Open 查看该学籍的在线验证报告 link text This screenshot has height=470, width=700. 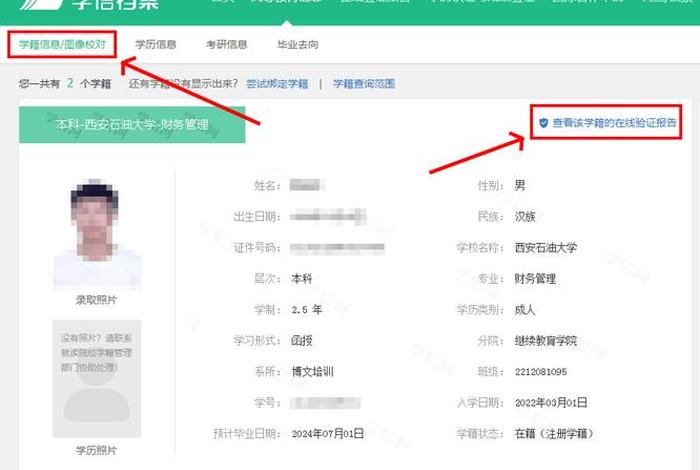[614, 122]
